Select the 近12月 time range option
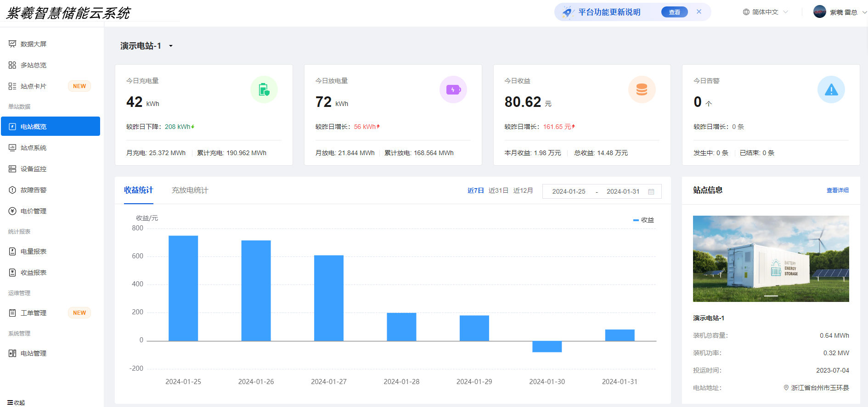The height and width of the screenshot is (407, 868). 523,190
